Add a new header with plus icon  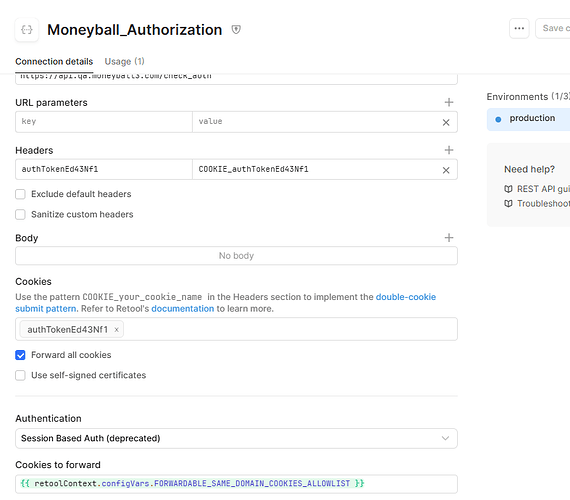[449, 150]
